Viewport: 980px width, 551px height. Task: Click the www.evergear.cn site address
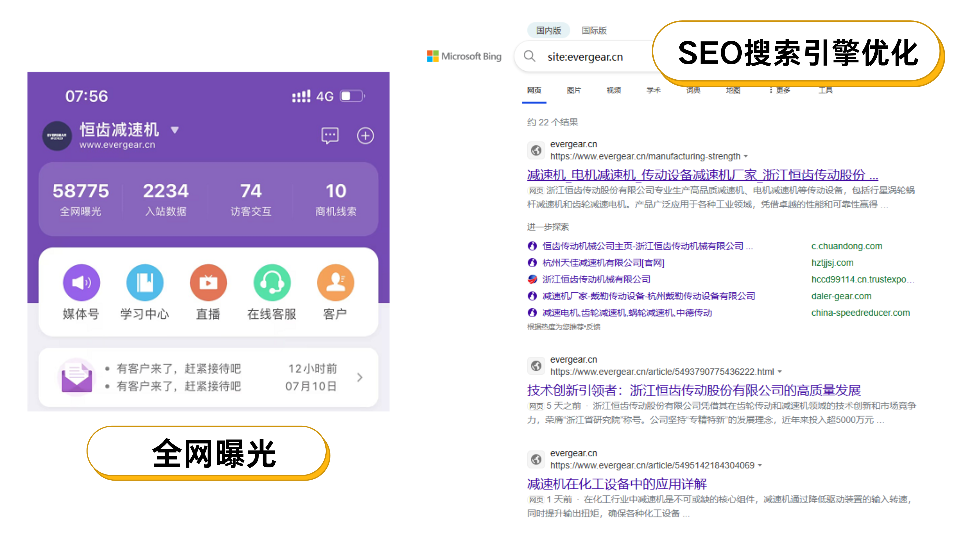pyautogui.click(x=117, y=145)
